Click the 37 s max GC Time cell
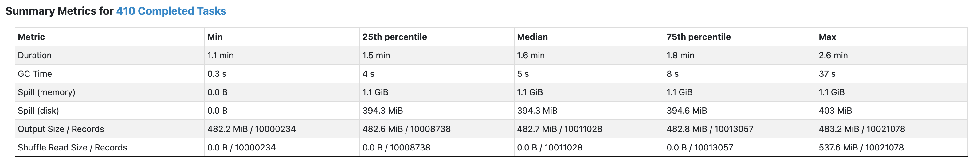 (x=827, y=74)
